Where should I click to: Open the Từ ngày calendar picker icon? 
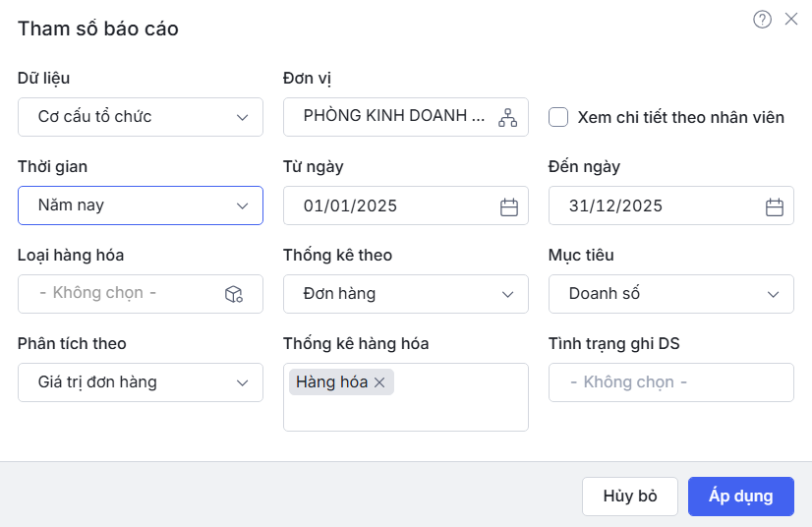[x=509, y=206]
